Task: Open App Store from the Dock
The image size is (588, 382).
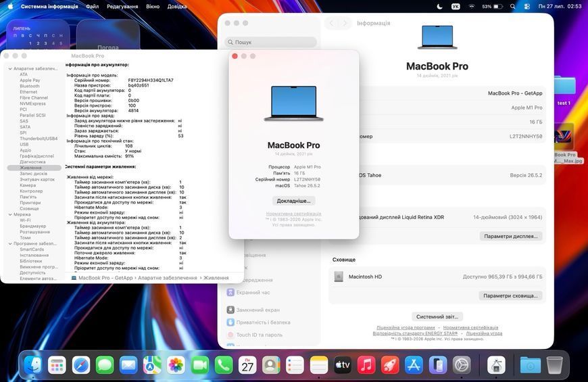Action: (414, 364)
